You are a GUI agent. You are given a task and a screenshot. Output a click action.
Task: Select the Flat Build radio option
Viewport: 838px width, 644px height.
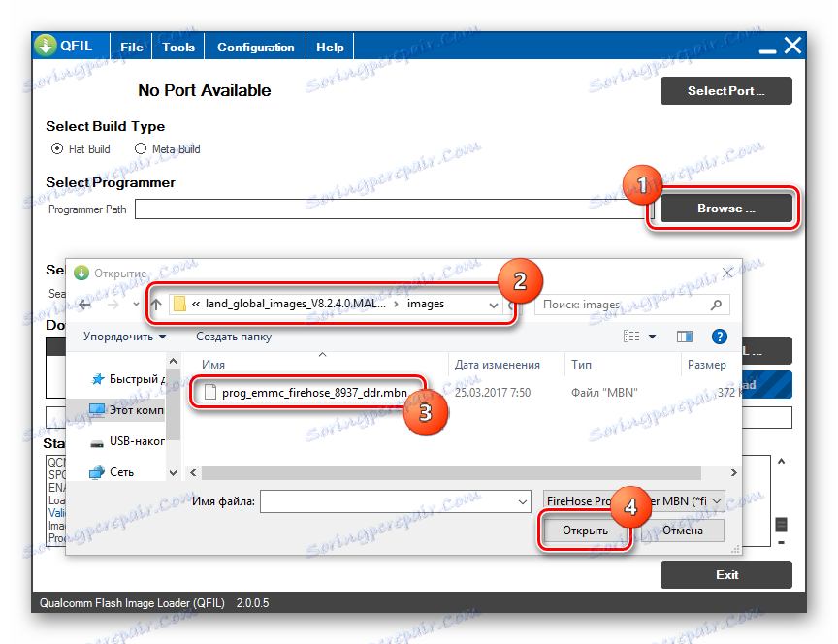(57, 148)
